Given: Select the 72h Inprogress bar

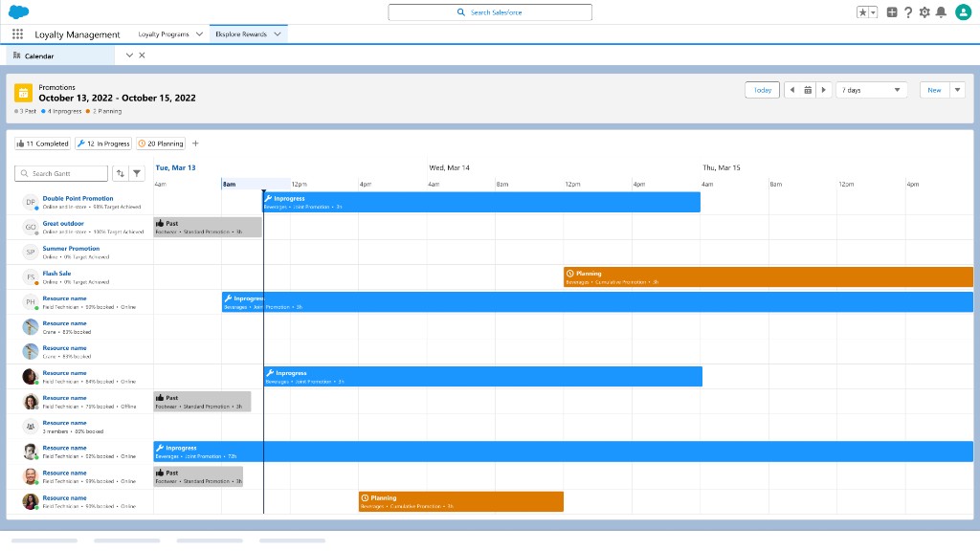Looking at the screenshot, I should tap(563, 452).
